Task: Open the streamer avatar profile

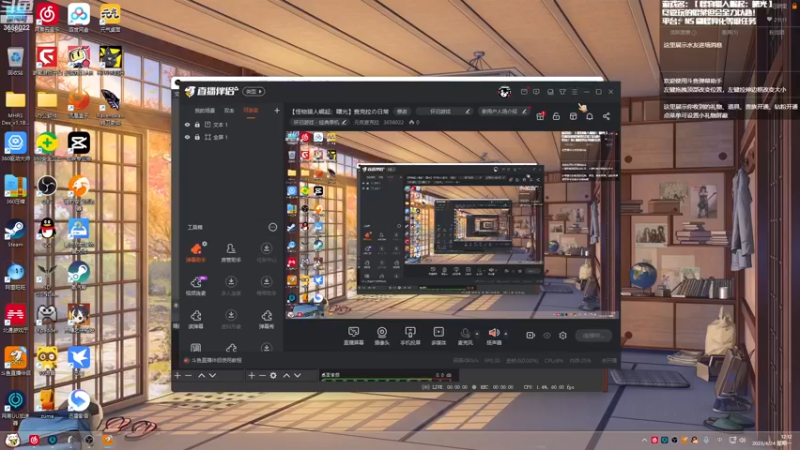Action: click(x=505, y=92)
